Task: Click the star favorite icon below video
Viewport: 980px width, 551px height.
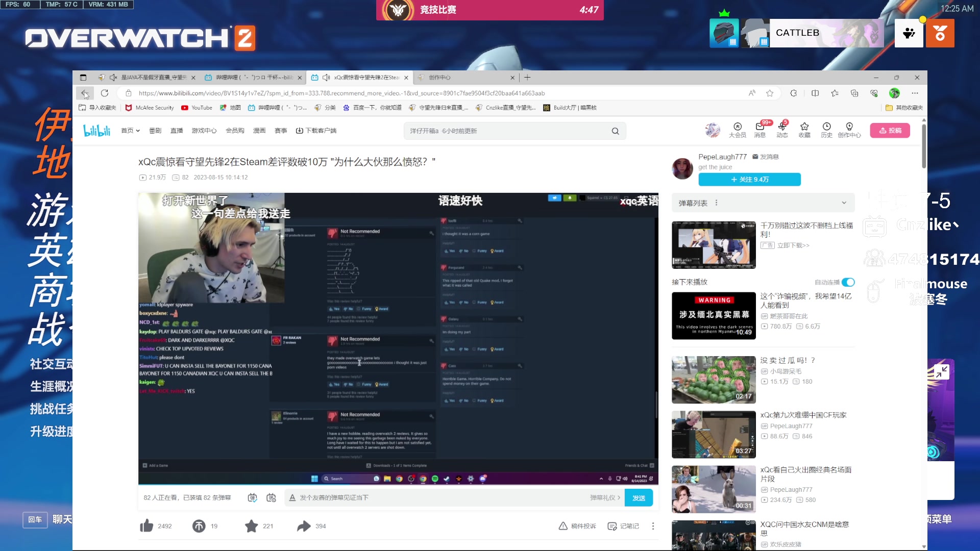Action: 251,526
